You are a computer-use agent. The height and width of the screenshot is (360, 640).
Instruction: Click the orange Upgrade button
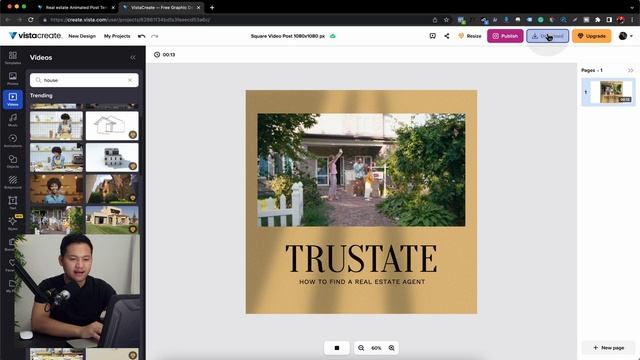(x=591, y=36)
